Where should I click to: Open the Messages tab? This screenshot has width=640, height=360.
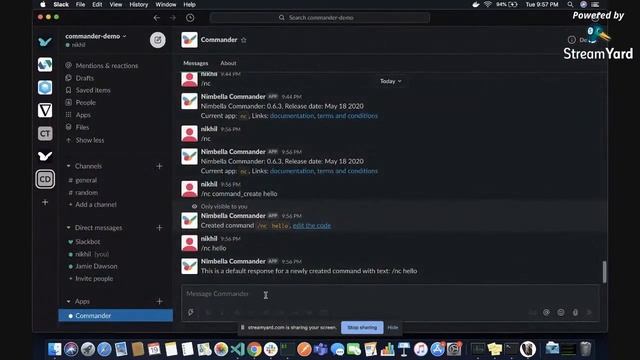click(x=196, y=63)
